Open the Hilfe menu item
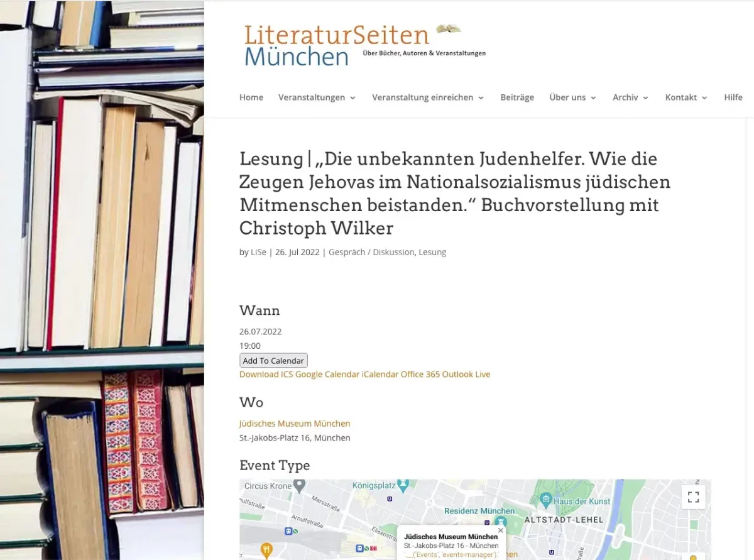 (733, 97)
